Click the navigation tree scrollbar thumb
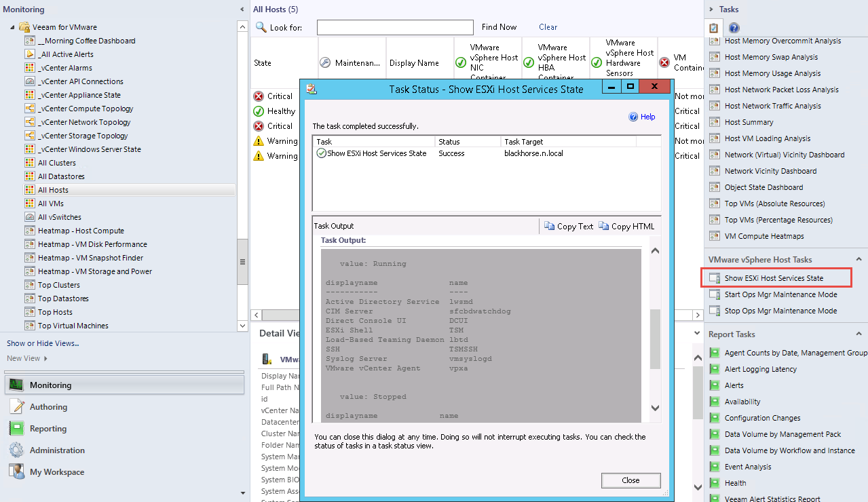This screenshot has height=502, width=868. (x=242, y=262)
